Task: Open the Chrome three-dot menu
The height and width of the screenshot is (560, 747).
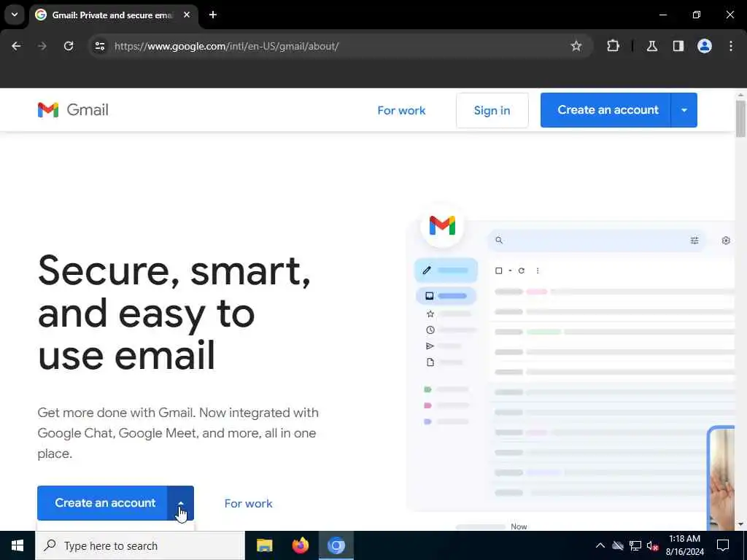Action: pos(730,46)
